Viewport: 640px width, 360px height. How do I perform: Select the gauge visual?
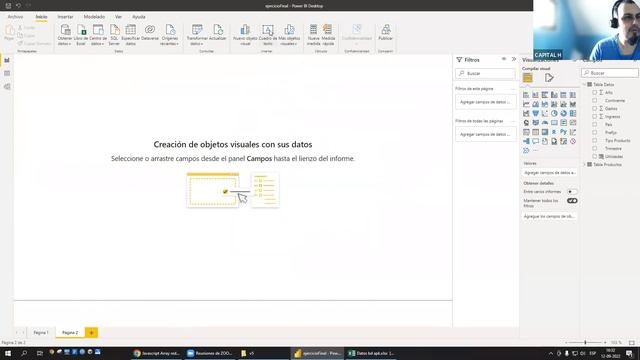(x=545, y=123)
